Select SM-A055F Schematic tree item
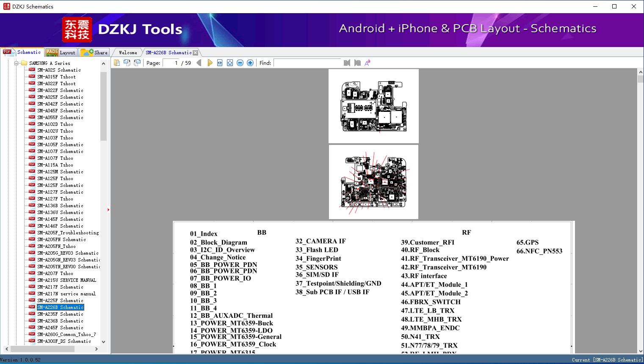 pyautogui.click(x=60, y=117)
